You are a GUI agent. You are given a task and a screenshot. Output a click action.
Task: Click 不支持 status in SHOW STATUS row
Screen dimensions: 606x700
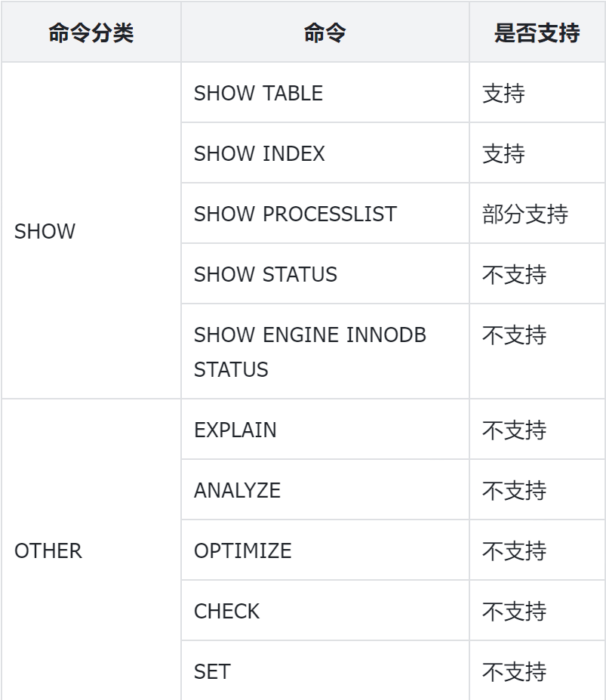(514, 274)
